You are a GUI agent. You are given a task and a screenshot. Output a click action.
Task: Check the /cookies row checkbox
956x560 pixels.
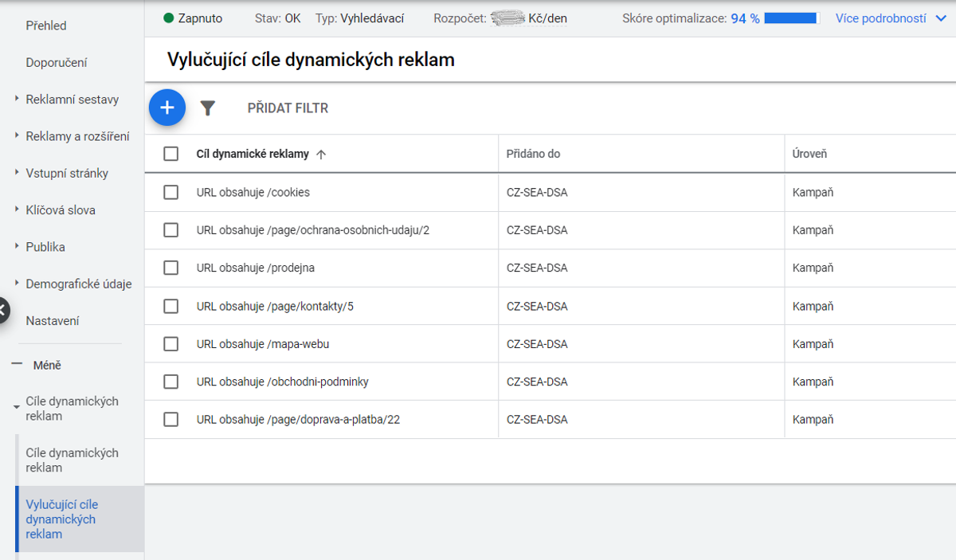click(170, 192)
